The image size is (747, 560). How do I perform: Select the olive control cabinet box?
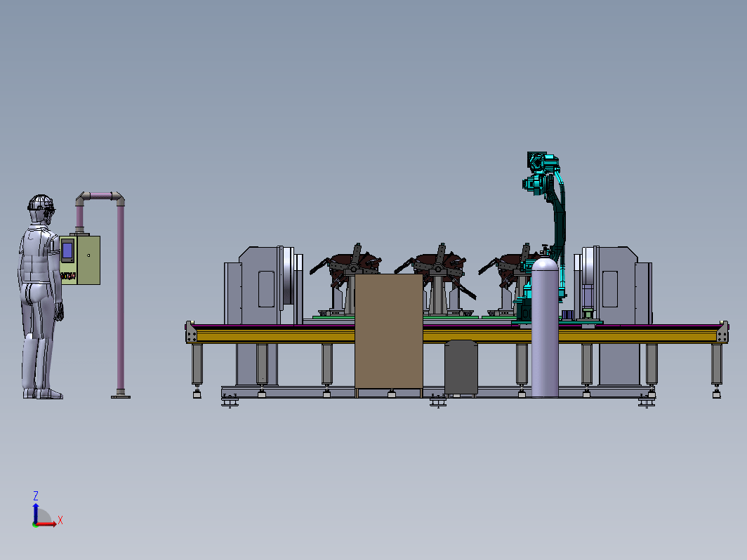point(80,260)
